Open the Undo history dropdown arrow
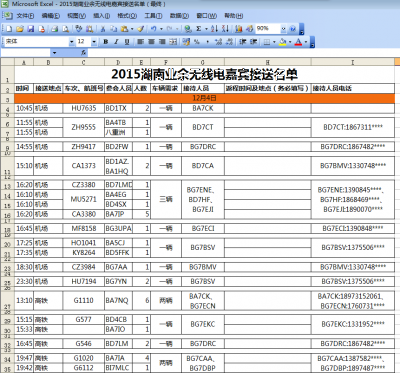 tap(161, 29)
